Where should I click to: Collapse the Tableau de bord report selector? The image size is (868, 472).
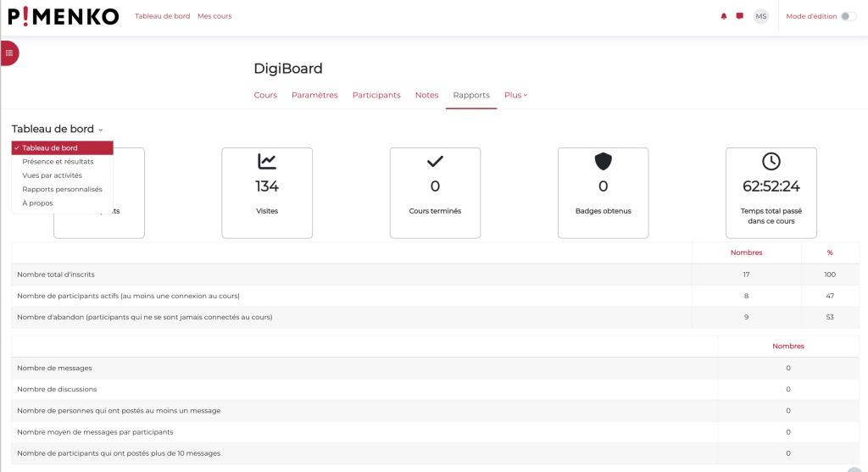point(58,129)
